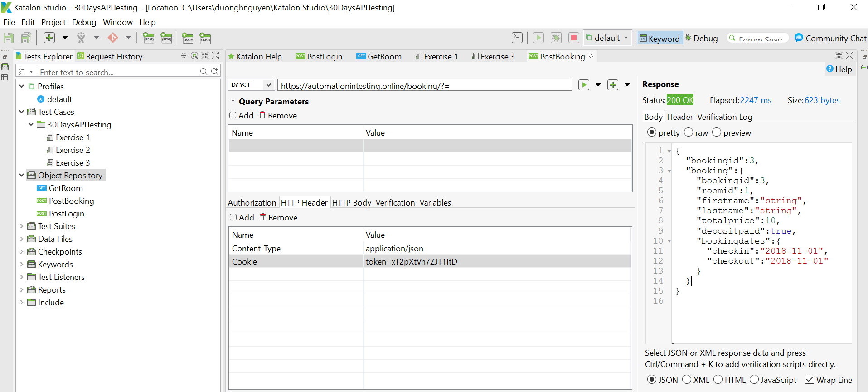Click the Forum Search box
This screenshot has width=868, height=392.
click(x=757, y=38)
